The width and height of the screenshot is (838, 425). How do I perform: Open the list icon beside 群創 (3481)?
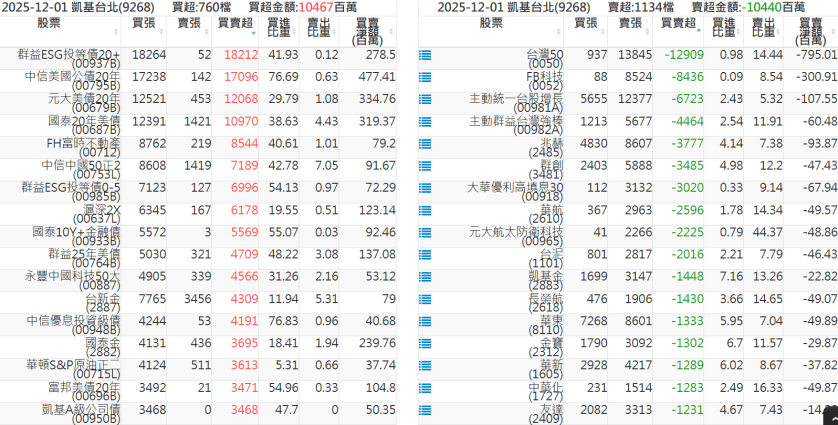425,165
